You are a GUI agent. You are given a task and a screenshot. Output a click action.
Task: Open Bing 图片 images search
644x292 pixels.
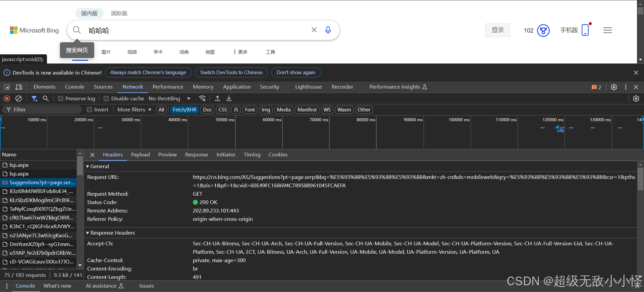106,52
